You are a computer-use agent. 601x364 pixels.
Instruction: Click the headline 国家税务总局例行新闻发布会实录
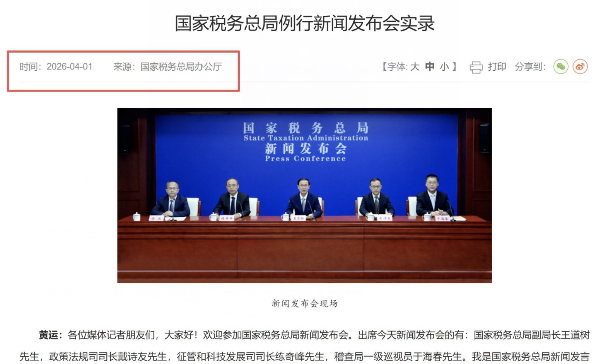305,23
